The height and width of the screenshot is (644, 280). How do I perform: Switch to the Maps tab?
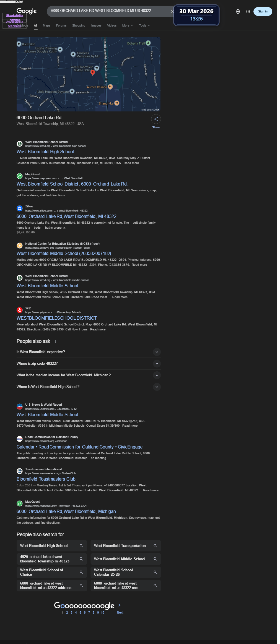pos(46,25)
